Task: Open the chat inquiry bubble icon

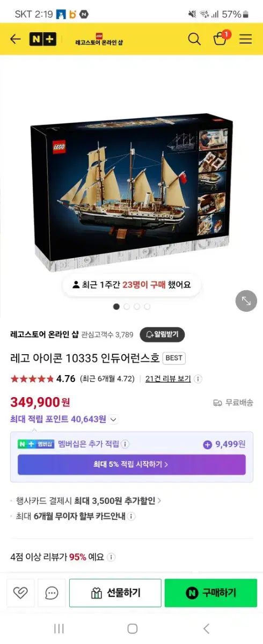Action: click(x=52, y=593)
